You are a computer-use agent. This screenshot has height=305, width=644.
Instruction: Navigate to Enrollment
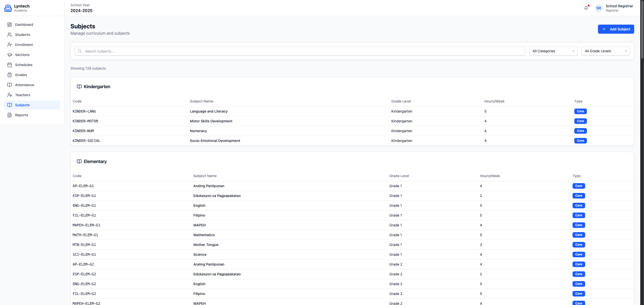click(32, 45)
